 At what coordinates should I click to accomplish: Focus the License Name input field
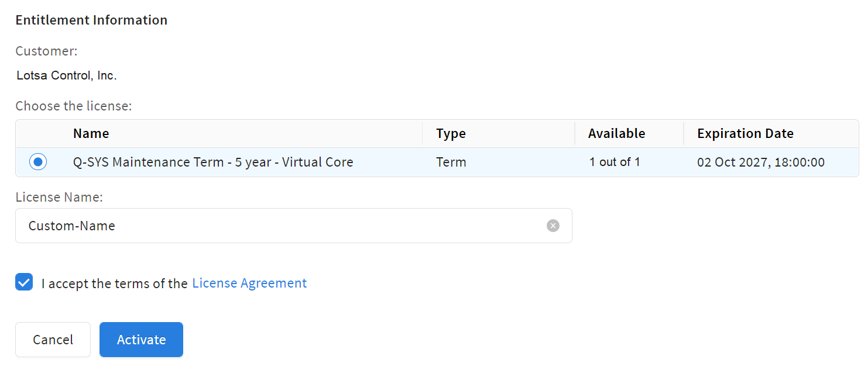(281, 226)
